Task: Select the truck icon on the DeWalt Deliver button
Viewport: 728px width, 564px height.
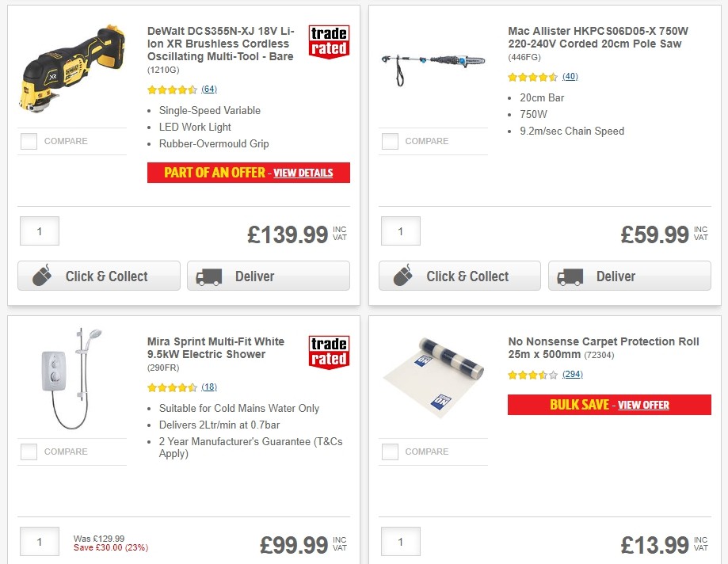Action: (x=210, y=276)
